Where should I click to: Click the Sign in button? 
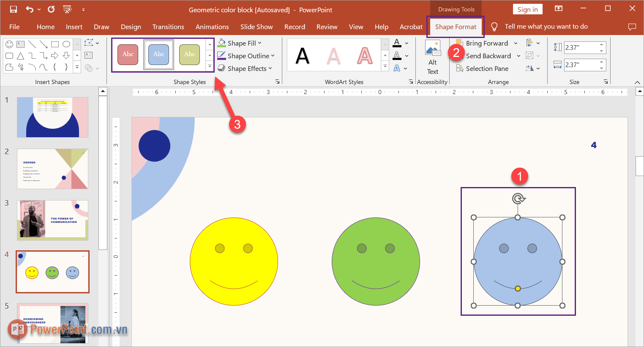point(527,9)
